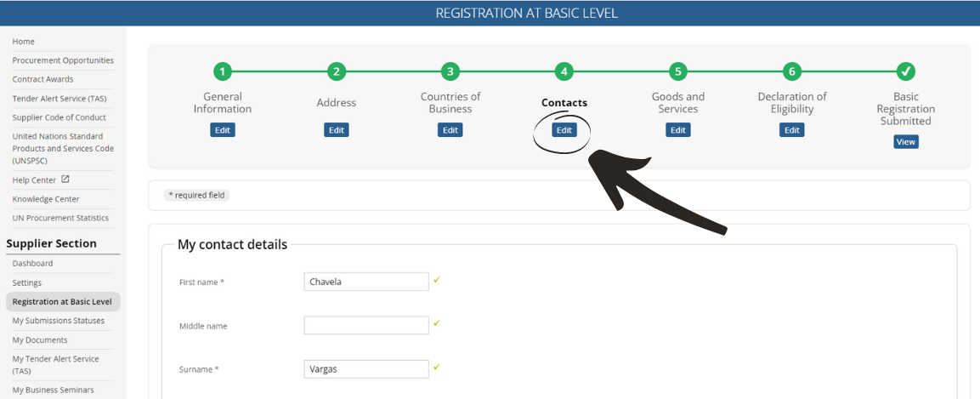The image size is (980, 399).
Task: Focus the empty Middle name field
Action: [x=366, y=325]
